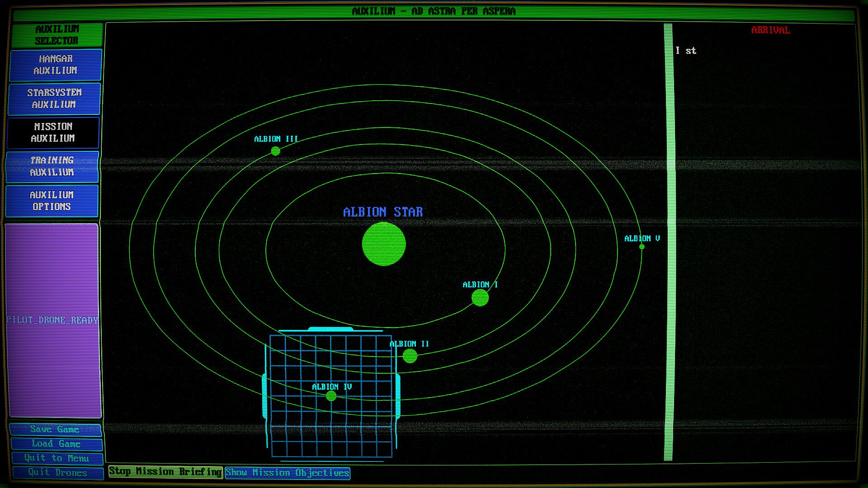Show Mission Objectives
The height and width of the screenshot is (488, 868).
coord(288,473)
